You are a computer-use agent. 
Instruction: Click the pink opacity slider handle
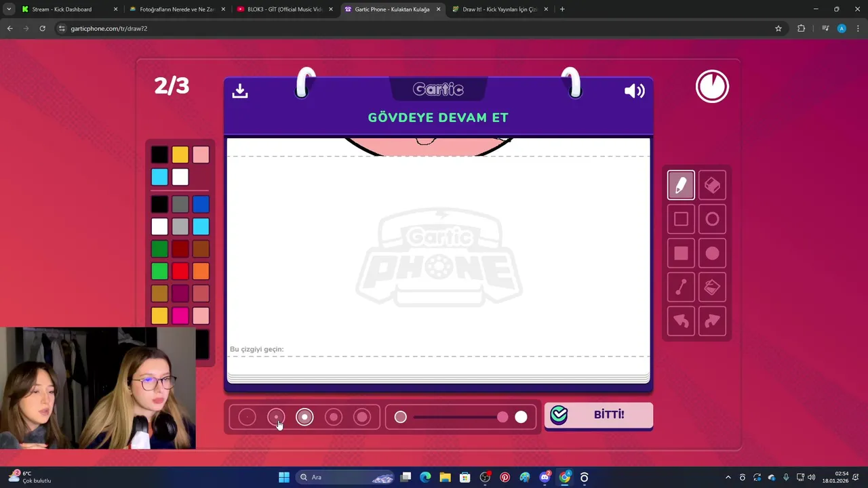[502, 417]
